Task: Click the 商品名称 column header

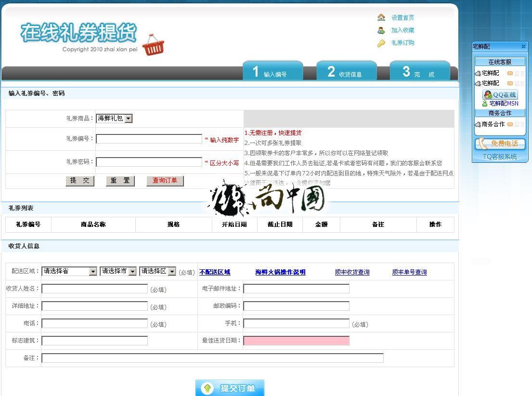Action: [x=93, y=224]
